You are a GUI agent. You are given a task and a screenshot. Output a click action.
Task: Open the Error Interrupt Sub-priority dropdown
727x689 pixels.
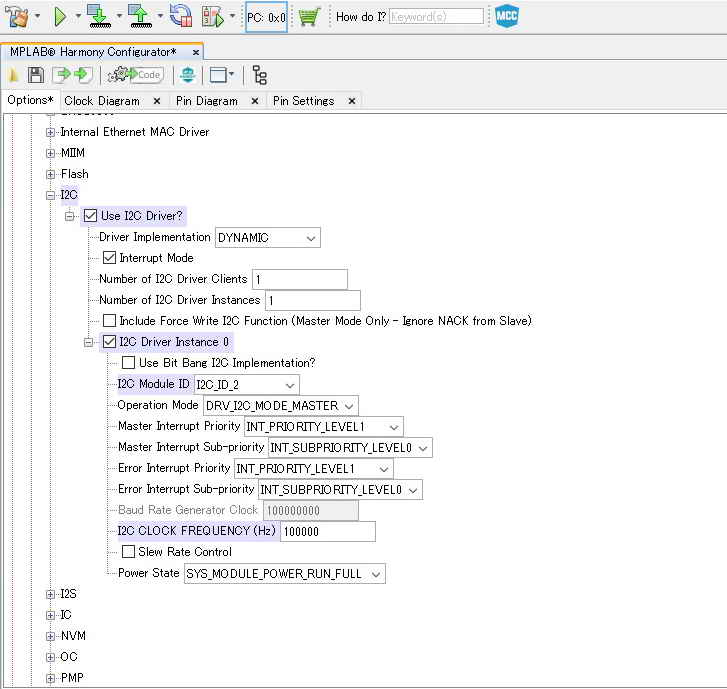click(340, 490)
